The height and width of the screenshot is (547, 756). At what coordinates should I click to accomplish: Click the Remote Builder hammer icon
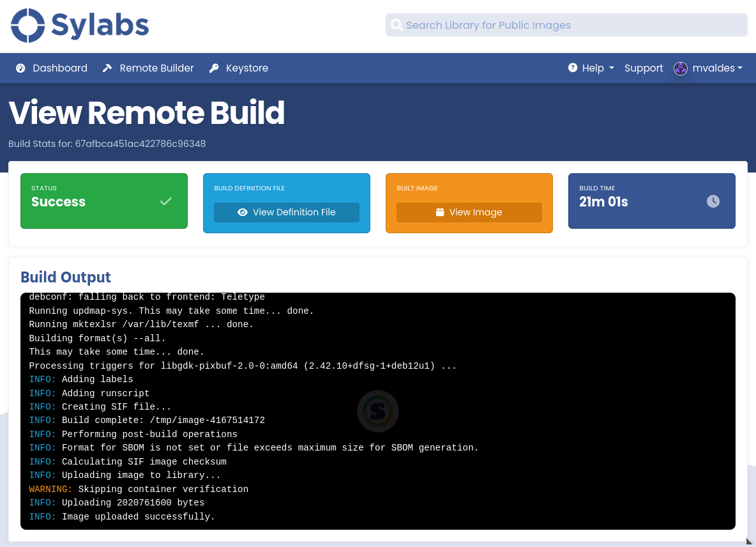point(107,68)
